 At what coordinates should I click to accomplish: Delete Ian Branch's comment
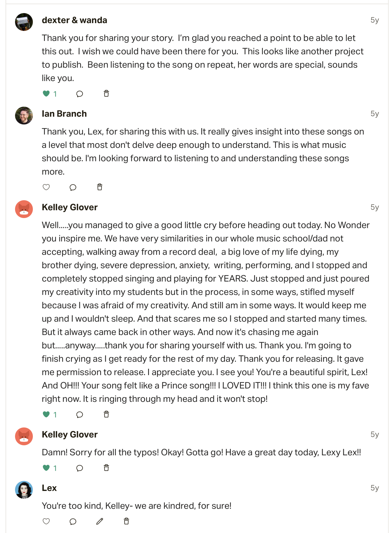point(100,187)
